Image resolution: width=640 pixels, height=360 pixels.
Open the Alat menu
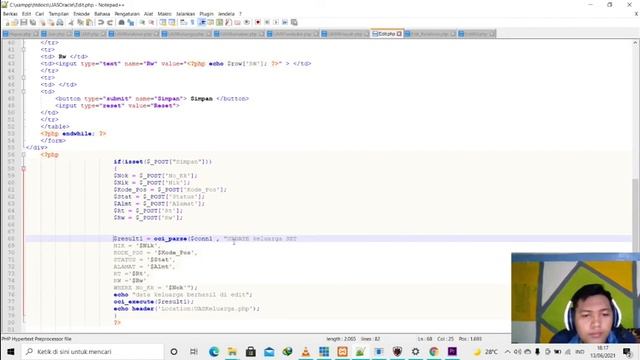[149, 14]
